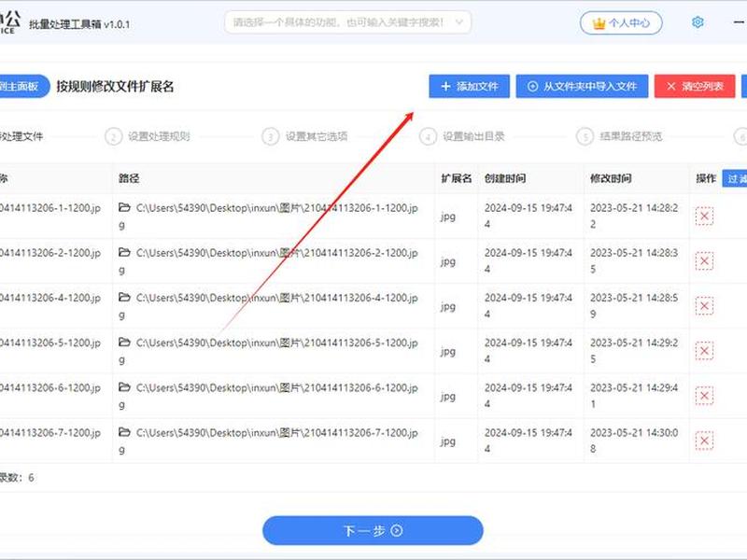Open folder icon for 210414113206-1-1200.jpg path
Image resolution: width=747 pixels, height=560 pixels.
click(x=124, y=207)
